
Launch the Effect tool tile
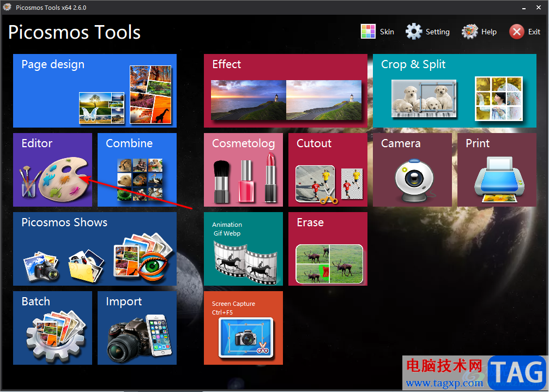tap(285, 91)
